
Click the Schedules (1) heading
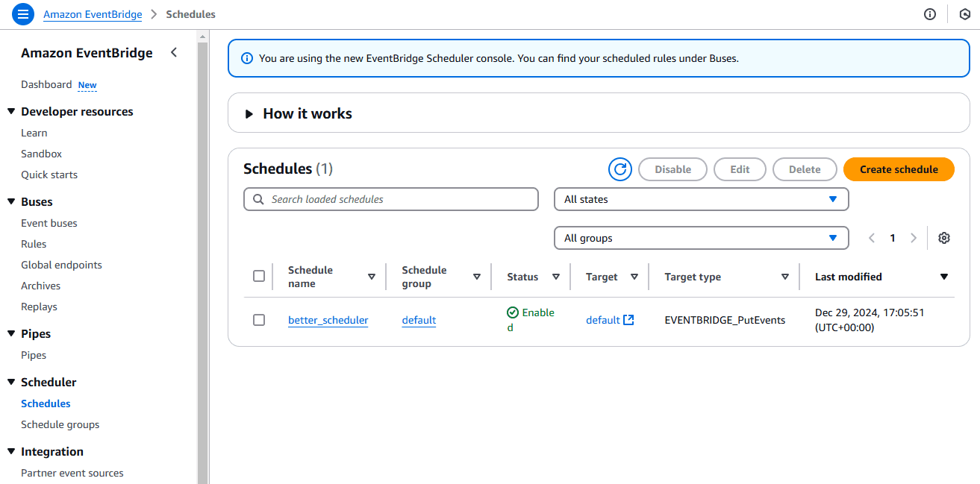coord(288,169)
